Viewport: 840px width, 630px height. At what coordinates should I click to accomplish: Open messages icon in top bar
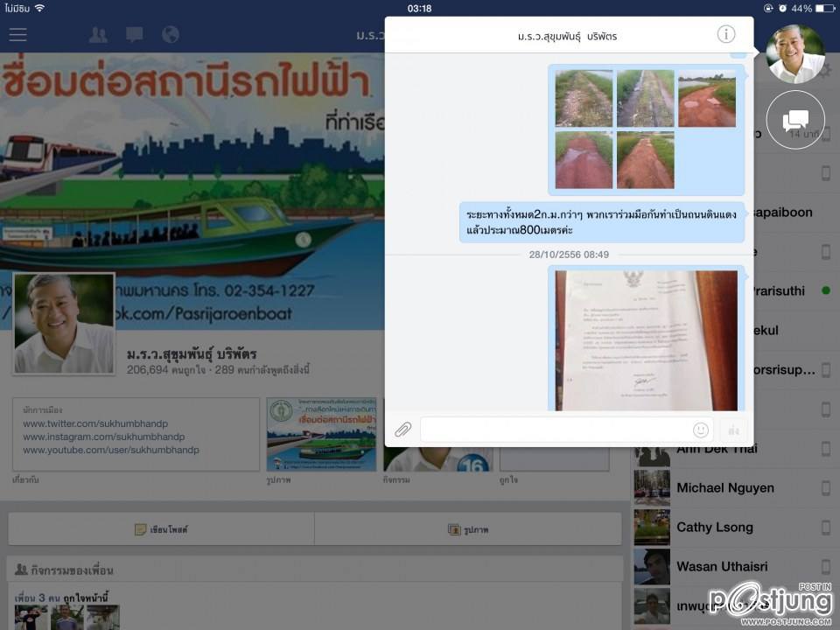(134, 35)
